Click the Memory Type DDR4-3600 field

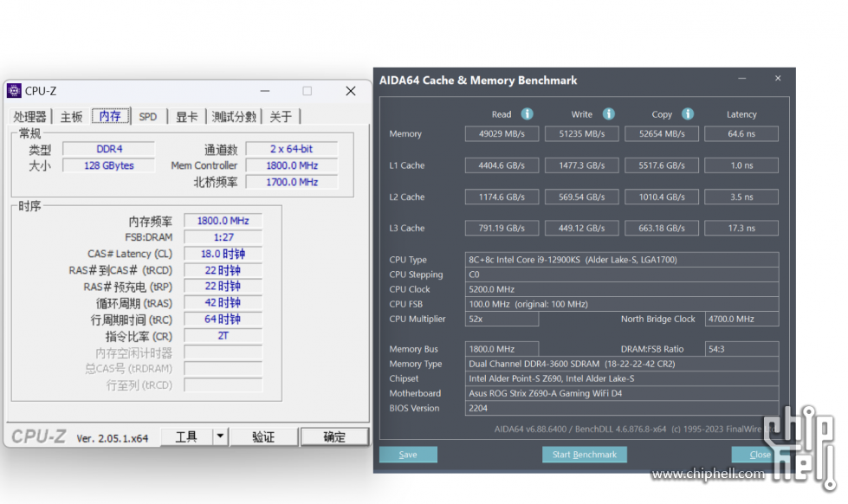(x=622, y=364)
